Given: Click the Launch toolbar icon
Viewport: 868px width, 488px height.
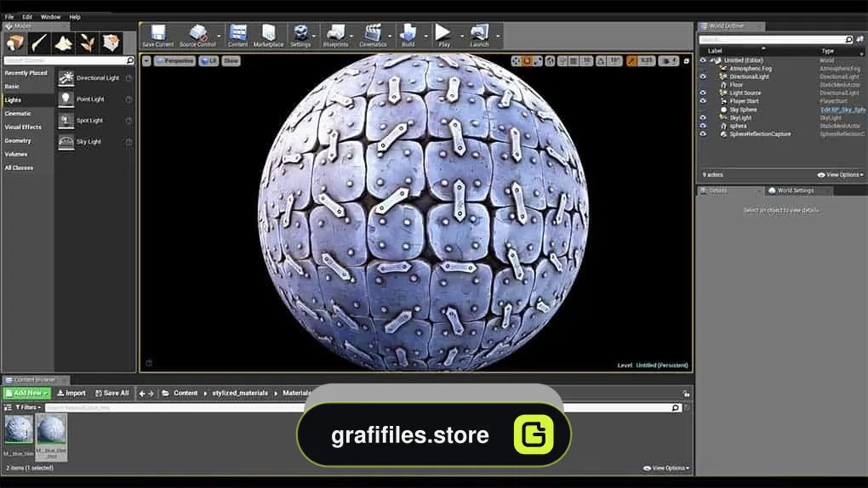Looking at the screenshot, I should pyautogui.click(x=479, y=33).
